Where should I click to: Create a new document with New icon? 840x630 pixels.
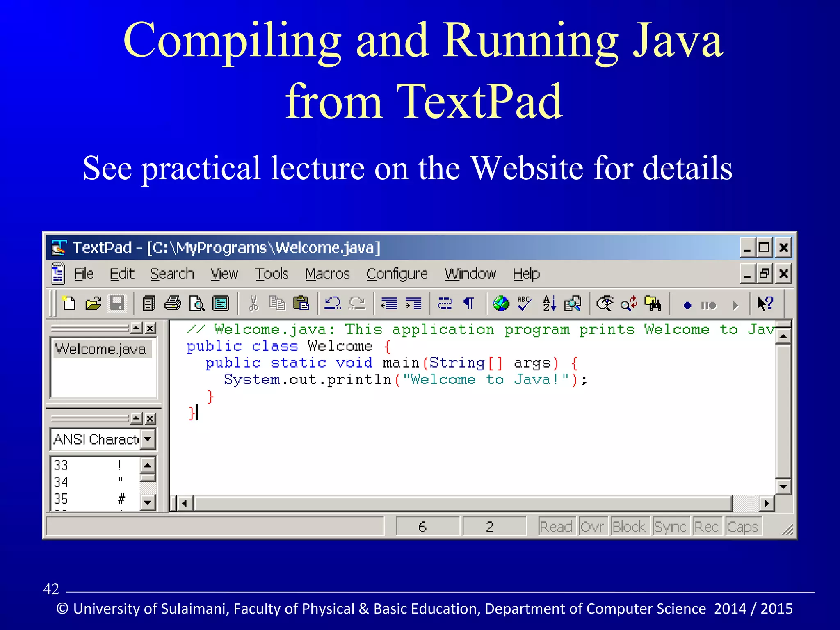(x=69, y=304)
